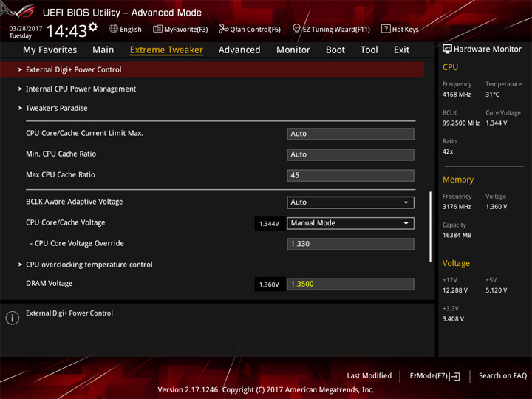Click the Max CPU Cache Ratio label
Image resolution: width=532 pixels, height=399 pixels.
(61, 174)
